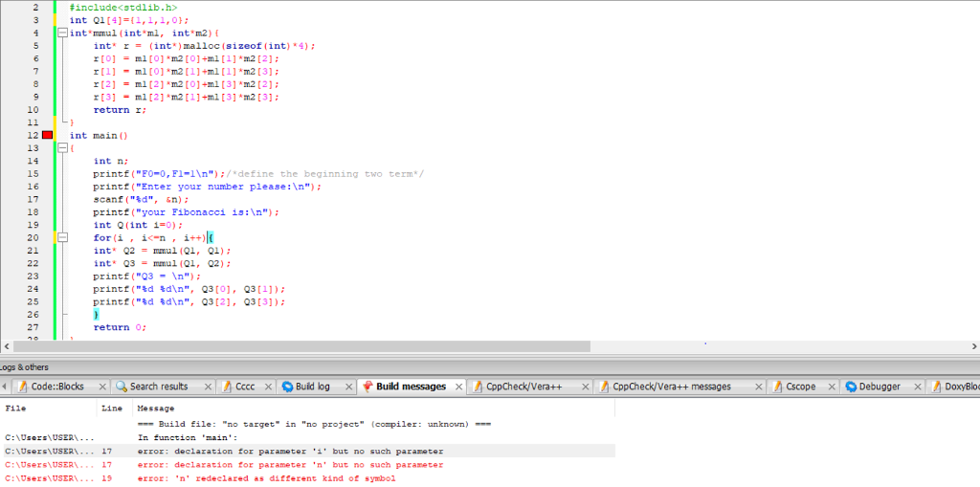The width and height of the screenshot is (980, 487).
Task: Select error about parameter 'i' on line 17
Action: tap(307, 452)
